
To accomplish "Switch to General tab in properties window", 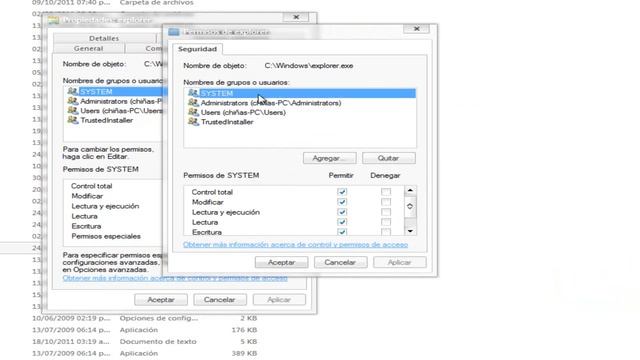I will coord(89,49).
